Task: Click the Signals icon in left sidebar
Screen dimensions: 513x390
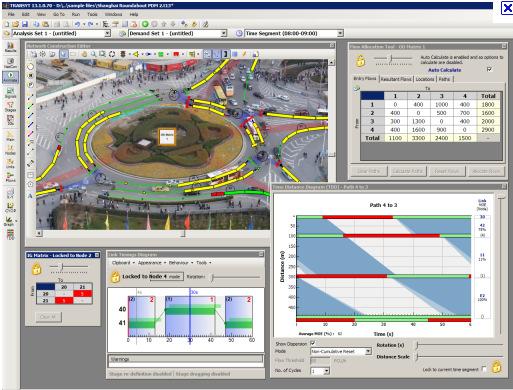Action: (10, 93)
